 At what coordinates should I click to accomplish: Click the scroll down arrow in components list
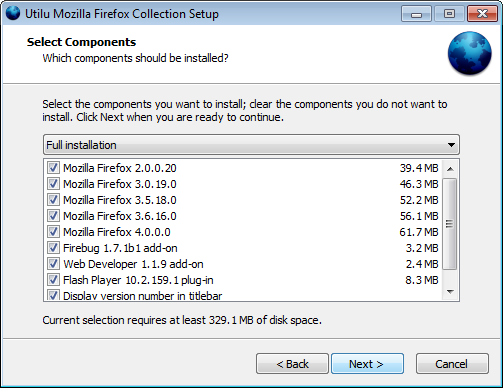450,292
